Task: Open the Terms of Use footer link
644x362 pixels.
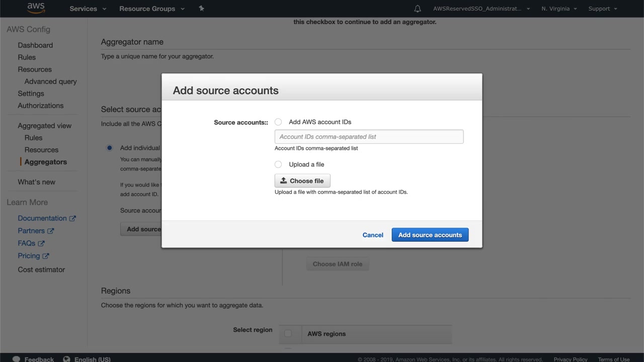Action: 614,359
